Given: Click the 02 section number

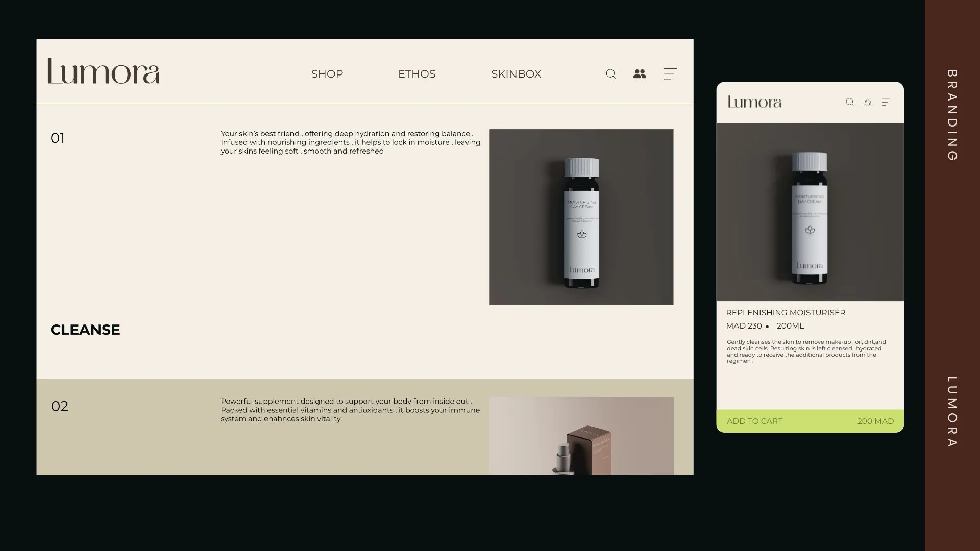Looking at the screenshot, I should pos(59,406).
